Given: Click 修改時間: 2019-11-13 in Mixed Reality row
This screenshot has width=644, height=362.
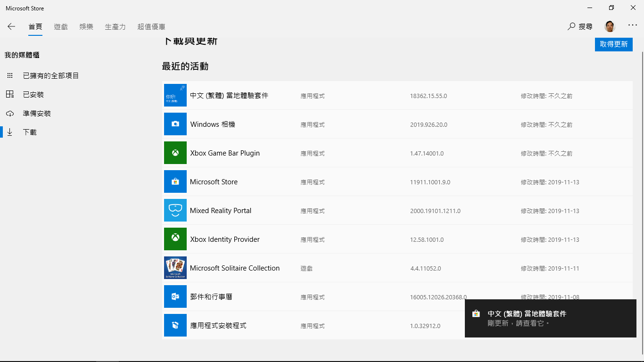Looking at the screenshot, I should (550, 211).
